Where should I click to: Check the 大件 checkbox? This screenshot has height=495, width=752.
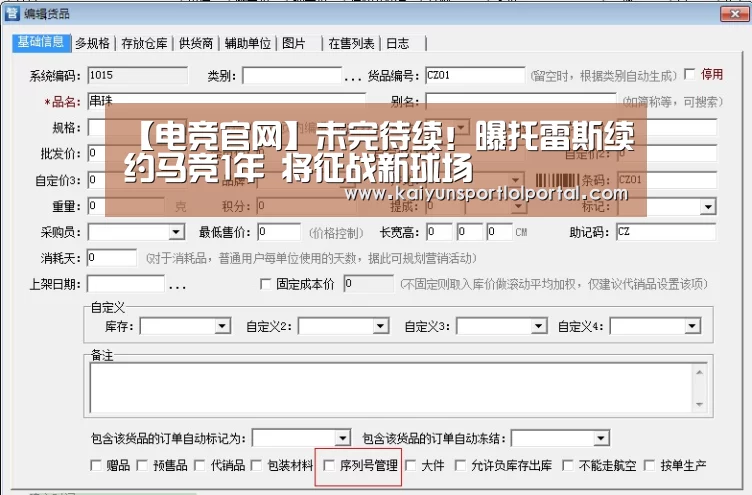[411, 465]
